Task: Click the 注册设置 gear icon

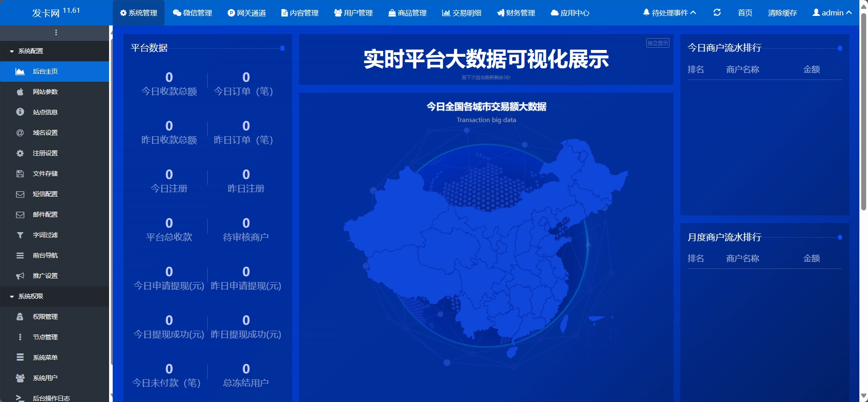Action: click(x=20, y=153)
